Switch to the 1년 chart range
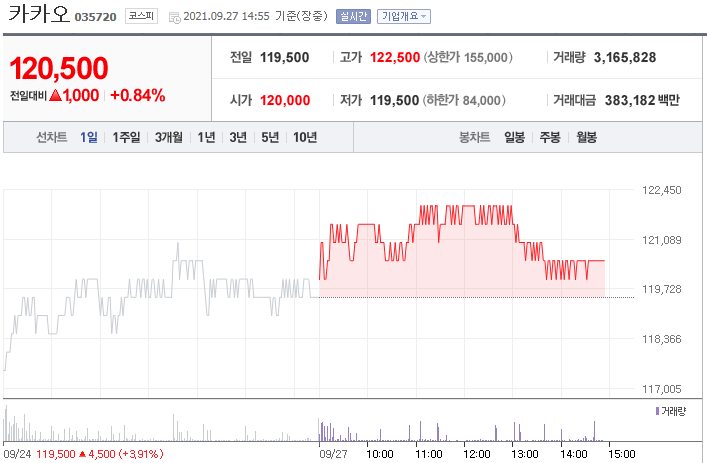707x463 pixels. point(206,137)
